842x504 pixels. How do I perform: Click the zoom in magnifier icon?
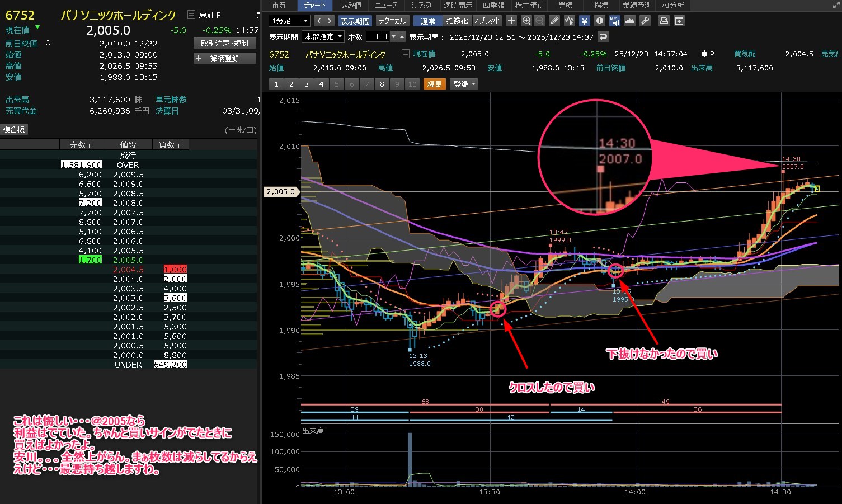pos(526,21)
